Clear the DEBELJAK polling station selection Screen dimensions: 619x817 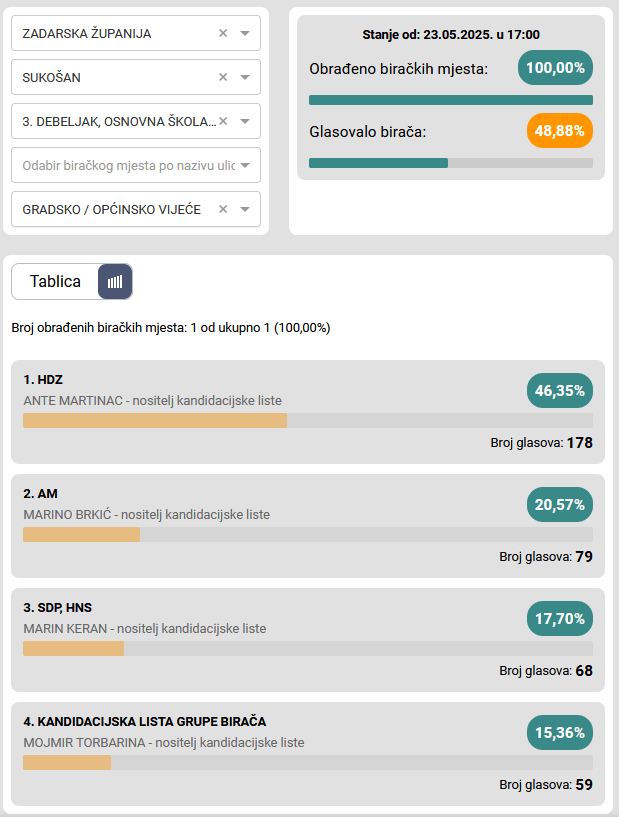pos(223,121)
